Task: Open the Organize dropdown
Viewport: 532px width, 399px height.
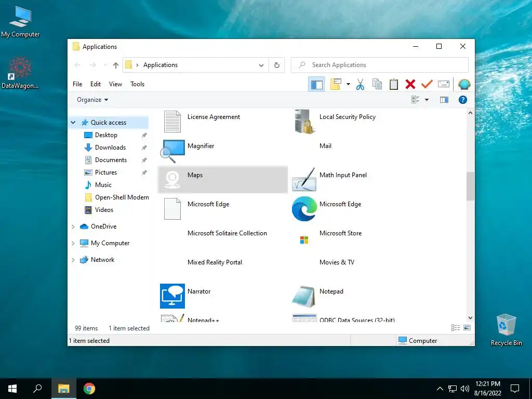Action: 92,100
